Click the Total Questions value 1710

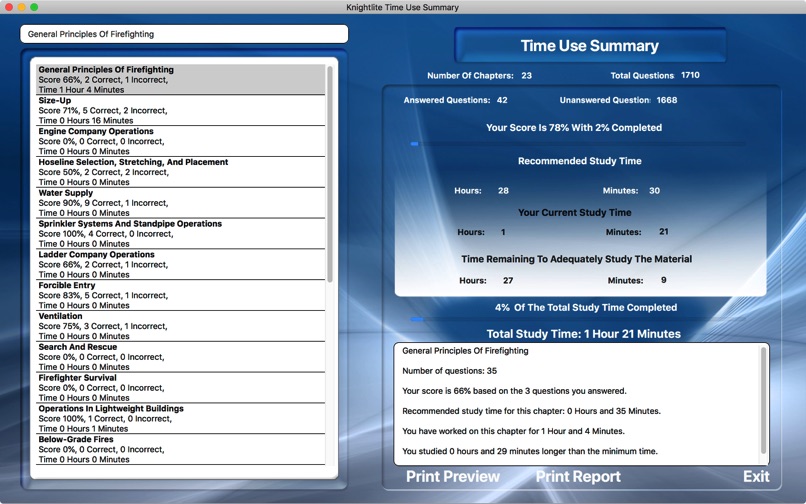(x=690, y=75)
